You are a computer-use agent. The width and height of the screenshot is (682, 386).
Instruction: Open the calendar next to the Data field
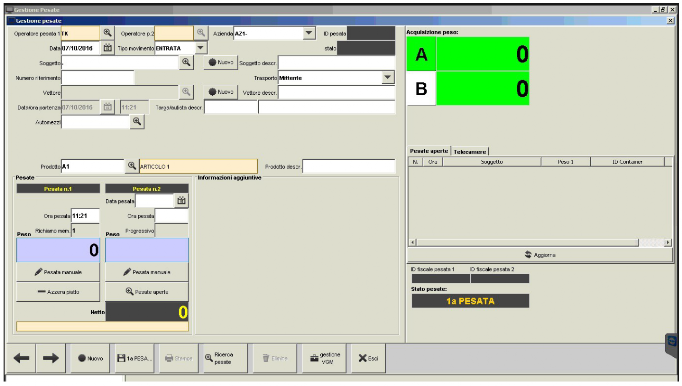[x=107, y=48]
